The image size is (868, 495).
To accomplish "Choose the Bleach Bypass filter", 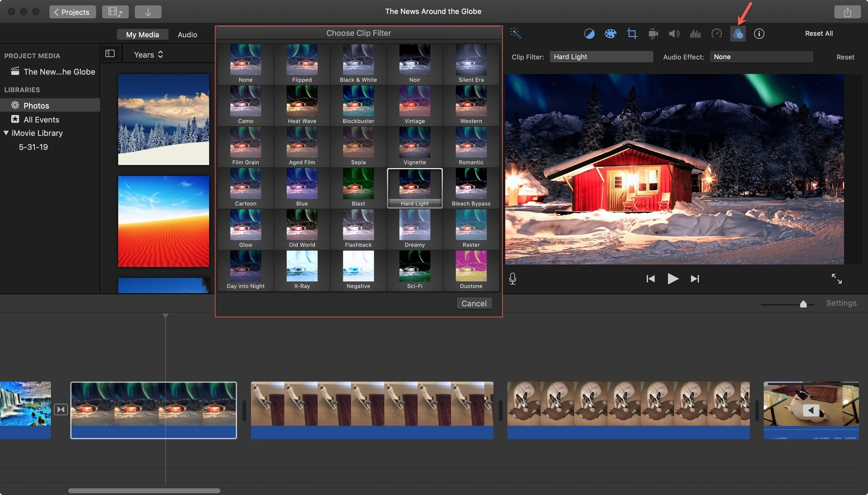I will tap(471, 188).
